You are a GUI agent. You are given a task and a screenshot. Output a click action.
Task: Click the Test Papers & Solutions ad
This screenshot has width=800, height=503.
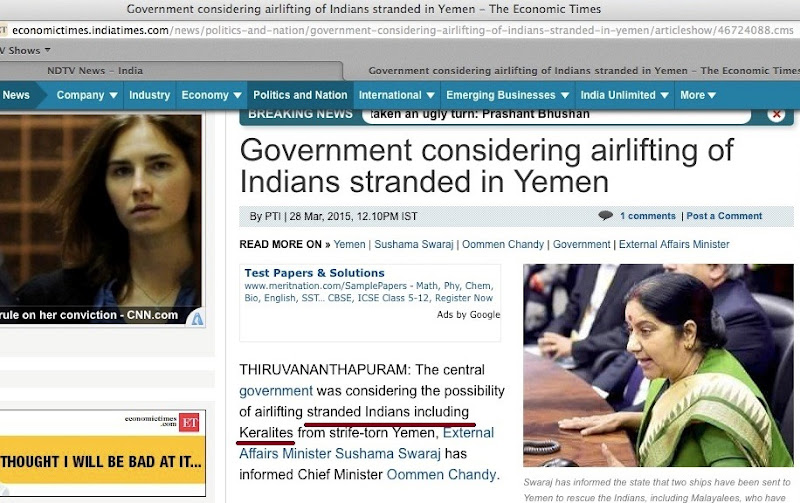(x=314, y=273)
